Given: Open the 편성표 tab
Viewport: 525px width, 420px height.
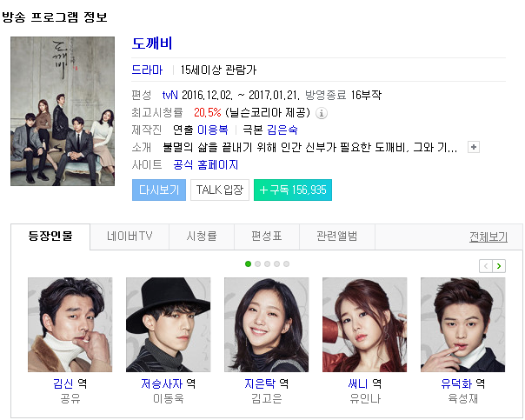Looking at the screenshot, I should [x=267, y=237].
